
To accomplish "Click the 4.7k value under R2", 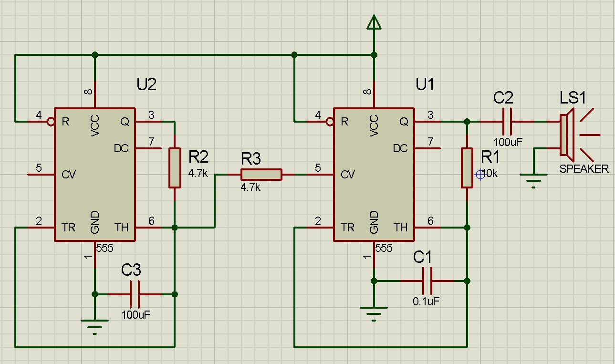I will (x=198, y=173).
